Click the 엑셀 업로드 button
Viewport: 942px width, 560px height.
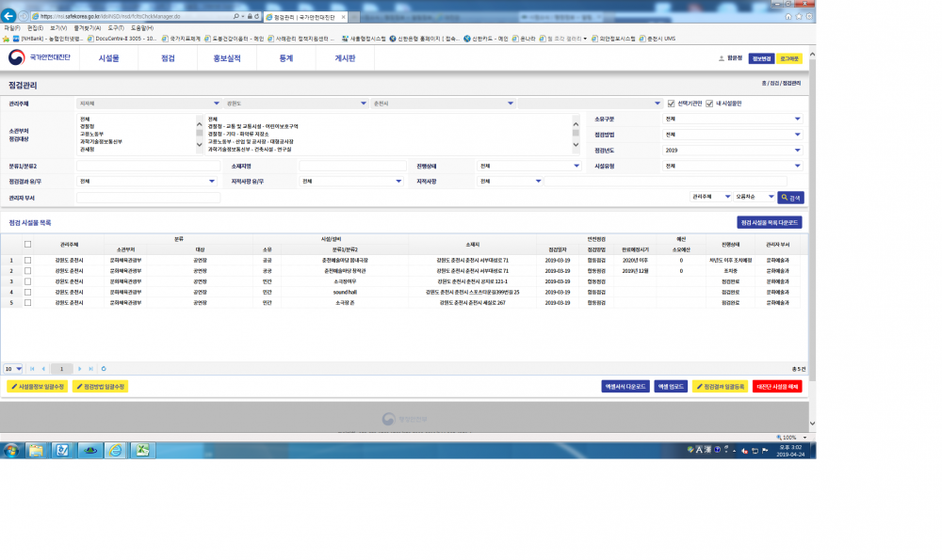(671, 387)
